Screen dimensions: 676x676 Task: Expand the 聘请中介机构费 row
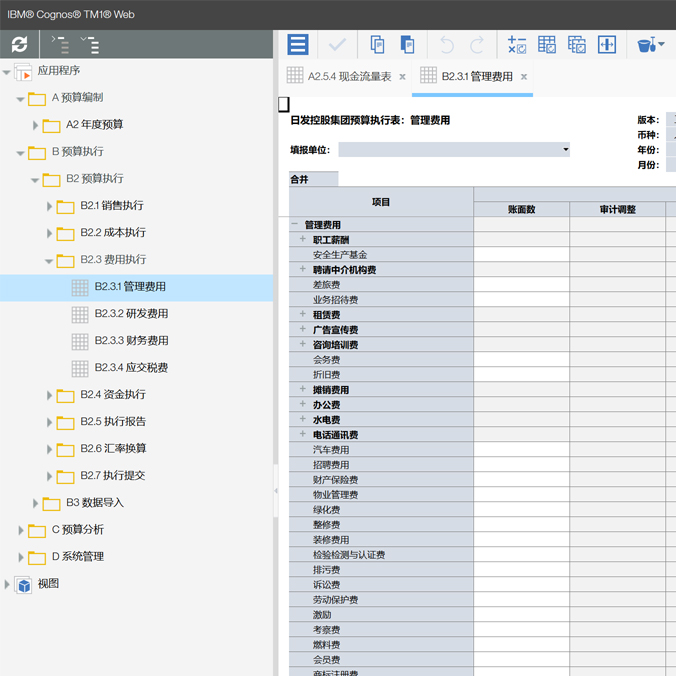pyautogui.click(x=303, y=269)
